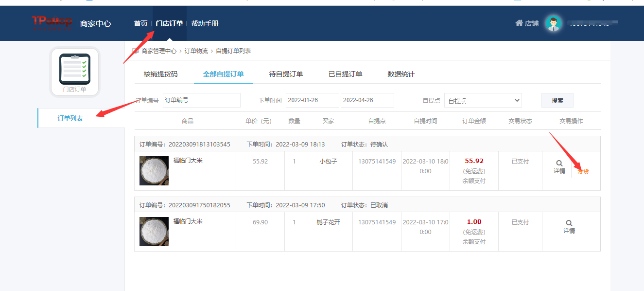The width and height of the screenshot is (644, 291).
Task: Switch to 核销提货码 tab
Action: tap(160, 74)
